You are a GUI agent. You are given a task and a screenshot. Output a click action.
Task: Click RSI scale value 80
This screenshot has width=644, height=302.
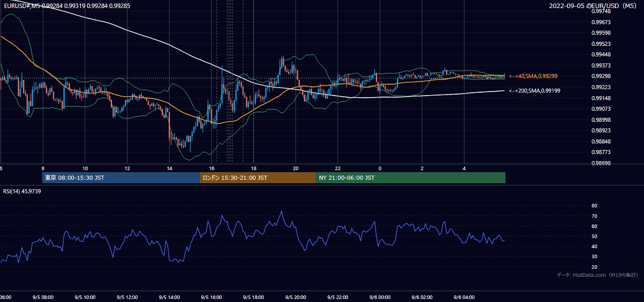point(594,206)
